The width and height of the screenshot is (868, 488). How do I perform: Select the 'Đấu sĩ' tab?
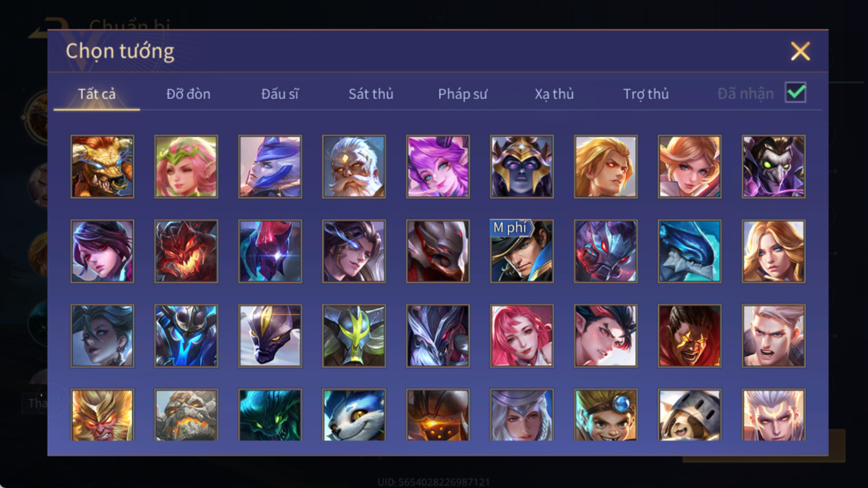pyautogui.click(x=280, y=94)
